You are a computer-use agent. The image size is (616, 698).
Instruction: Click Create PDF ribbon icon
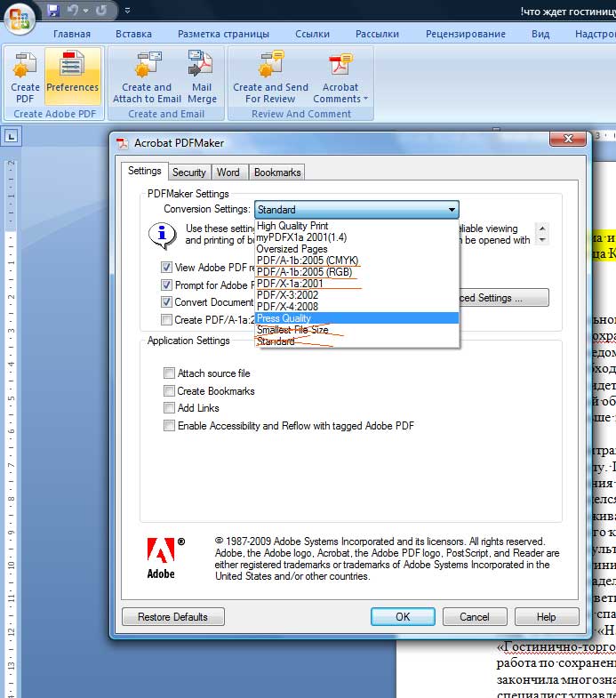[x=25, y=77]
